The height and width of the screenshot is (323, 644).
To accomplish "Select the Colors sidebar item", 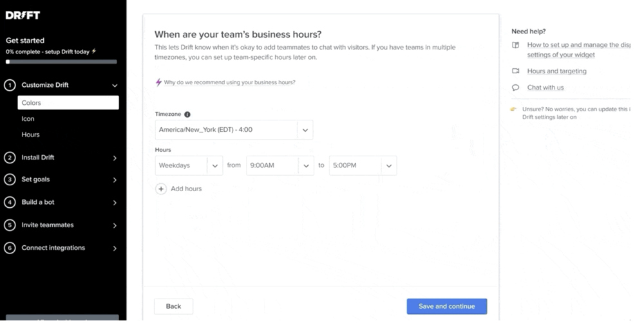I will tap(68, 103).
